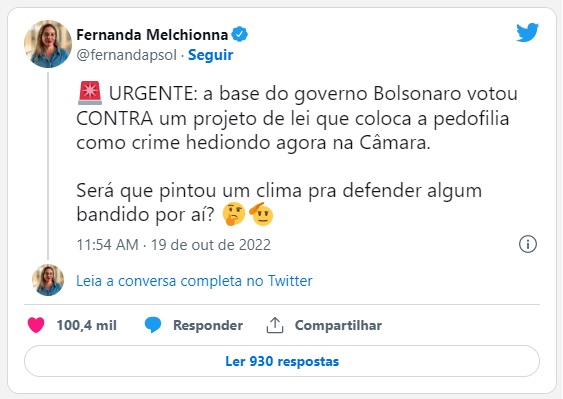The width and height of the screenshot is (563, 399).
Task: Click the @fernandapsol handle
Action: (x=126, y=55)
